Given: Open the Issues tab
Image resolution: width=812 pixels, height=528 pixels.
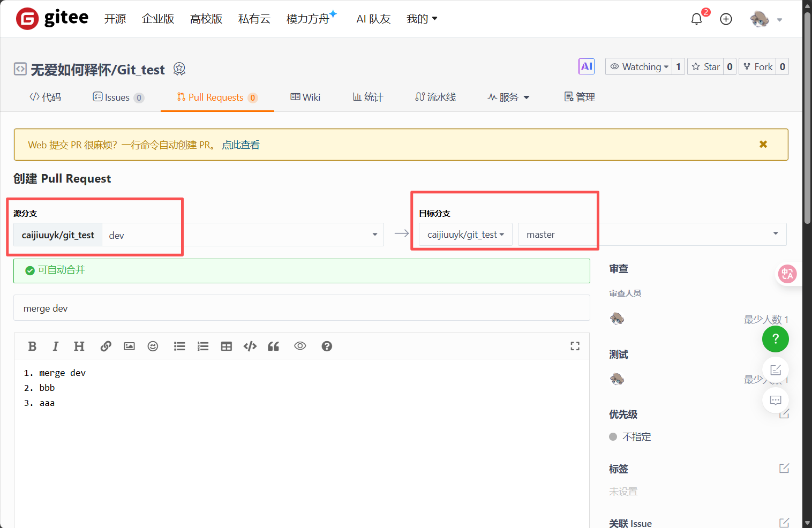Looking at the screenshot, I should [x=118, y=97].
